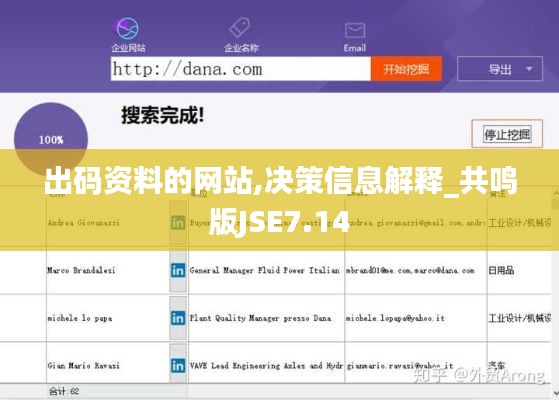Select 工业设计/机械 cell in michele row
The height and width of the screenshot is (400, 559).
(x=520, y=318)
